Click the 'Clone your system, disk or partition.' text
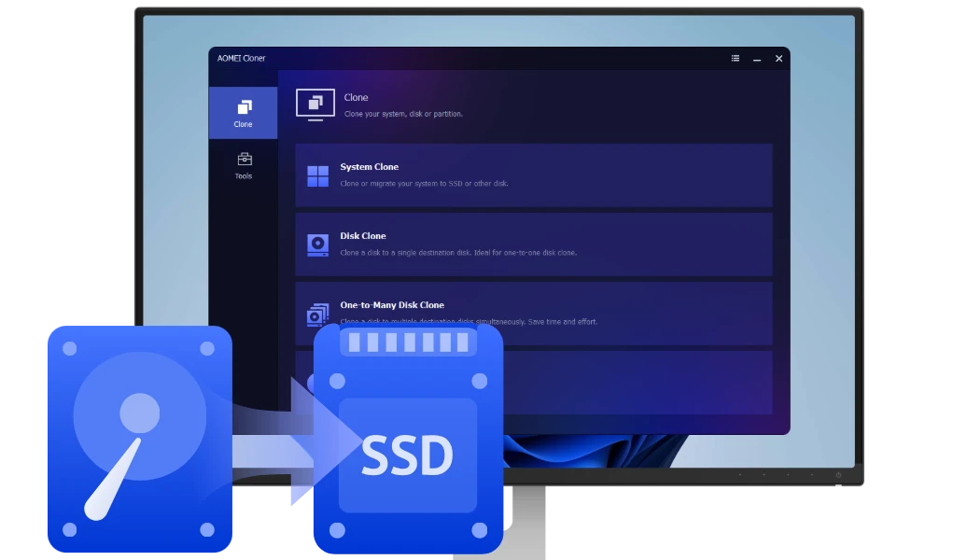The width and height of the screenshot is (967, 560). [x=403, y=114]
